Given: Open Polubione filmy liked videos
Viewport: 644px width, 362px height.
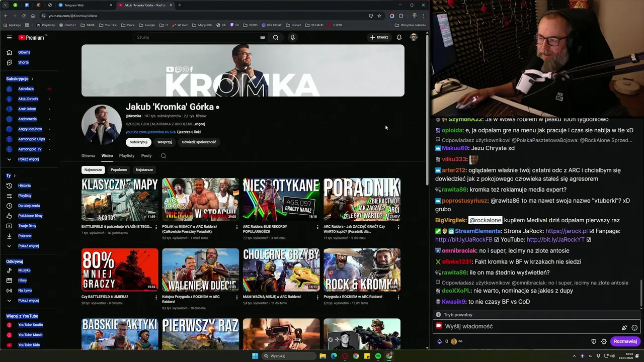Looking at the screenshot, I should [x=30, y=216].
